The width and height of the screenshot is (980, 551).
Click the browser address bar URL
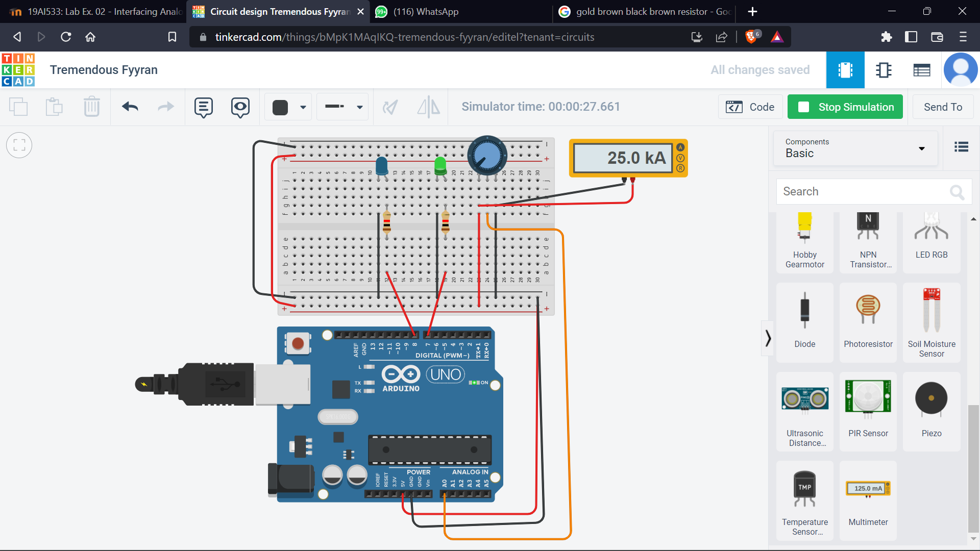coord(405,37)
